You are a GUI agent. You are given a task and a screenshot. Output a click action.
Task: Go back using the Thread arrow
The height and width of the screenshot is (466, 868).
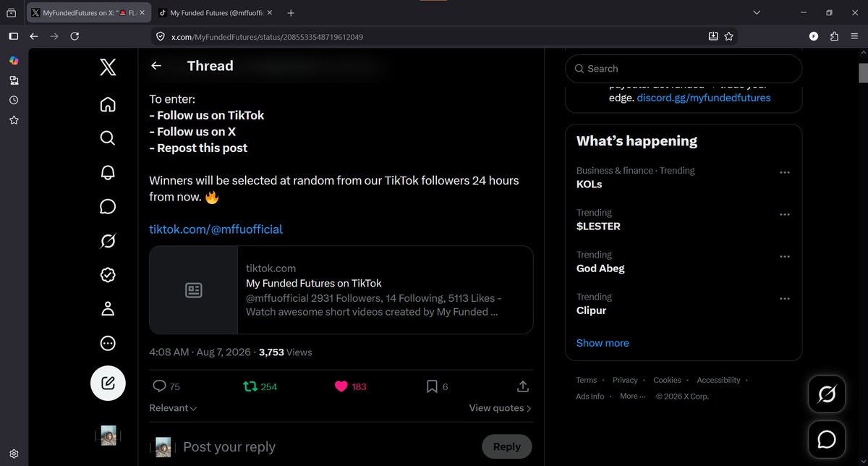[156, 66]
